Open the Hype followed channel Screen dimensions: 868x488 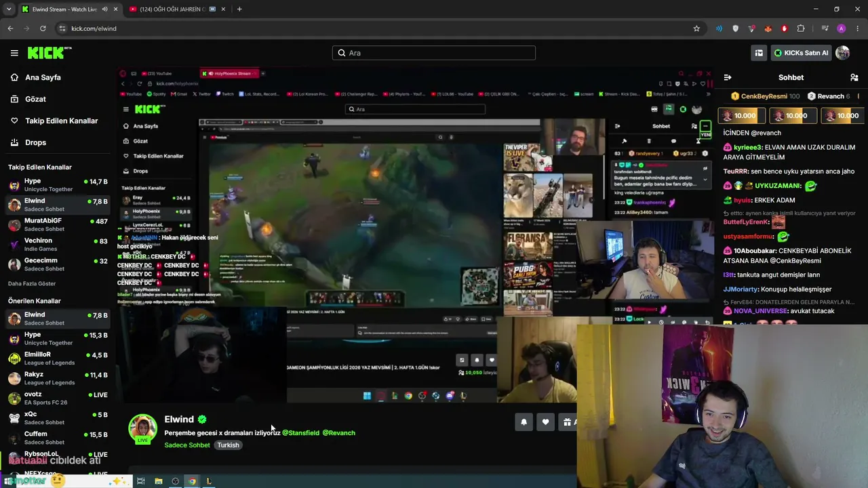click(x=58, y=185)
